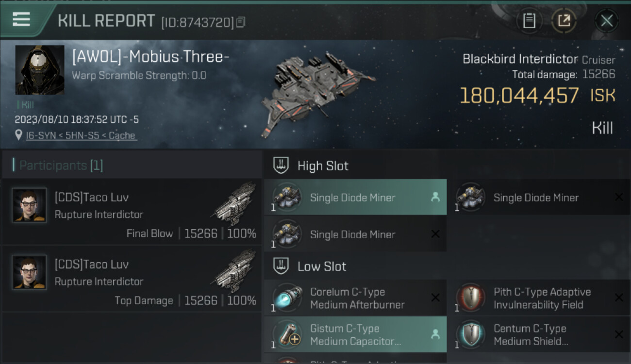Copy the kill report ID
Screen dimensions: 631x364
(x=241, y=22)
